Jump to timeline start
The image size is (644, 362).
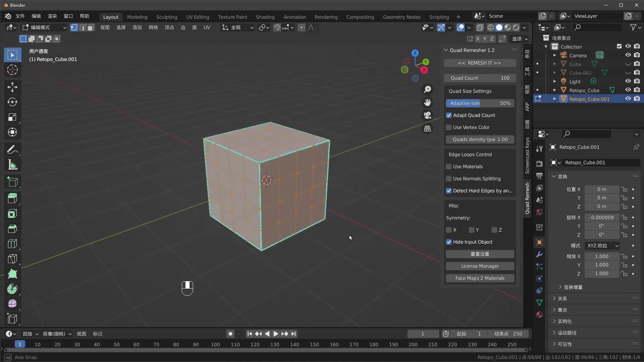pos(250,334)
